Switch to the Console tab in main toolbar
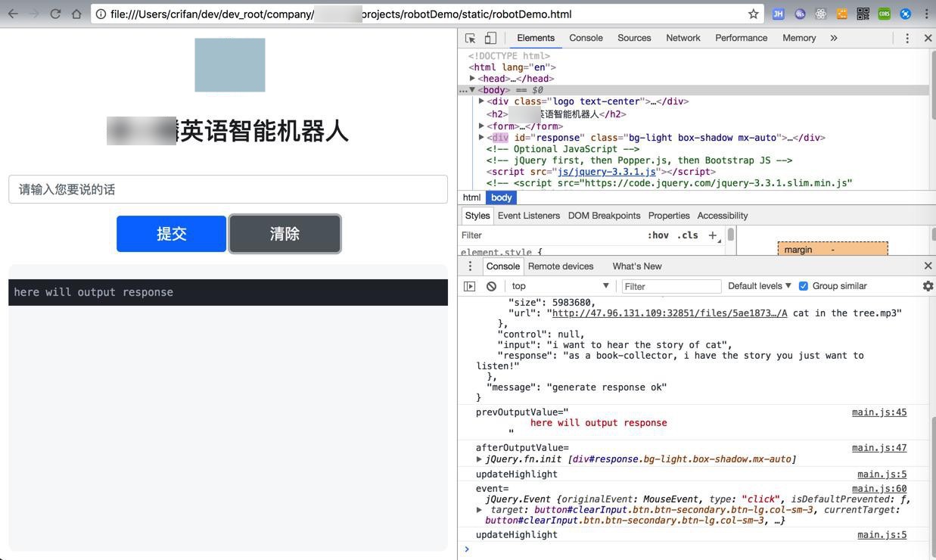Image resolution: width=936 pixels, height=560 pixels. pyautogui.click(x=586, y=38)
